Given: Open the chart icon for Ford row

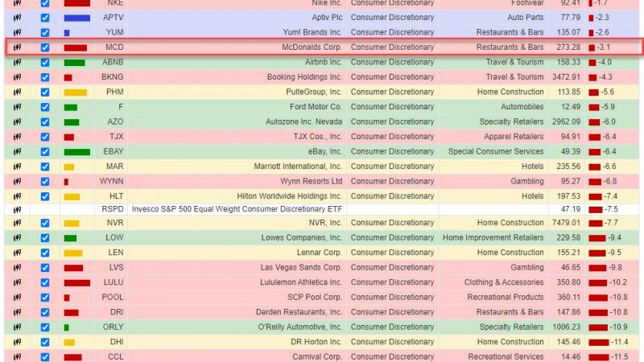Looking at the screenshot, I should (x=17, y=107).
